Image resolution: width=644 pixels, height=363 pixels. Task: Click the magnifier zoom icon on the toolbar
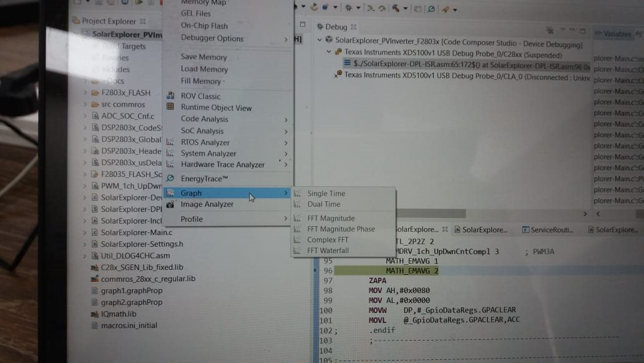coord(432,8)
